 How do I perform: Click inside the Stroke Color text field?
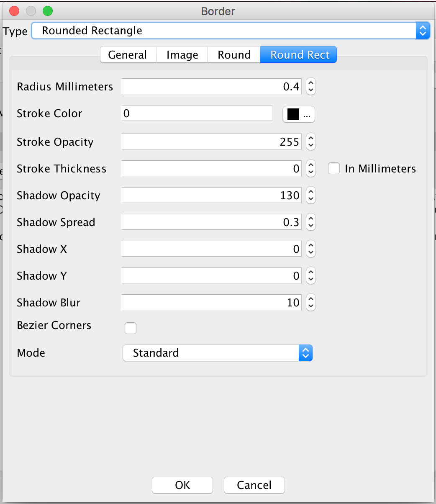[x=197, y=113]
